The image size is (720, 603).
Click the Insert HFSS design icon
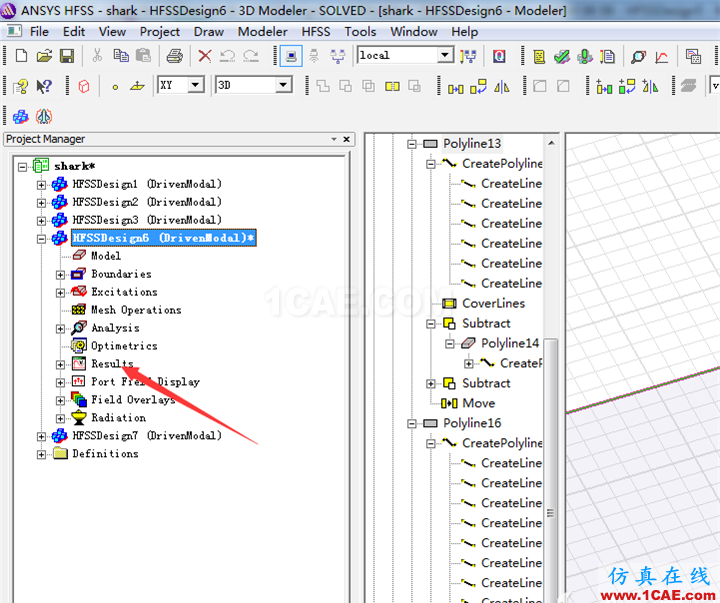[x=21, y=117]
